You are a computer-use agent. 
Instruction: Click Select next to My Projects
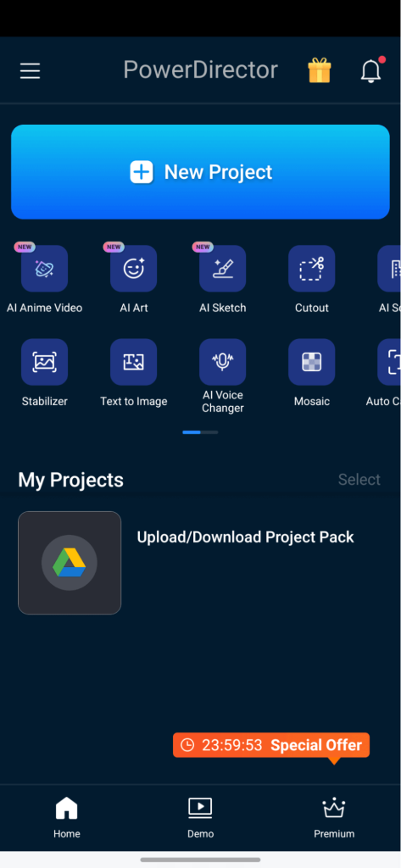[359, 480]
